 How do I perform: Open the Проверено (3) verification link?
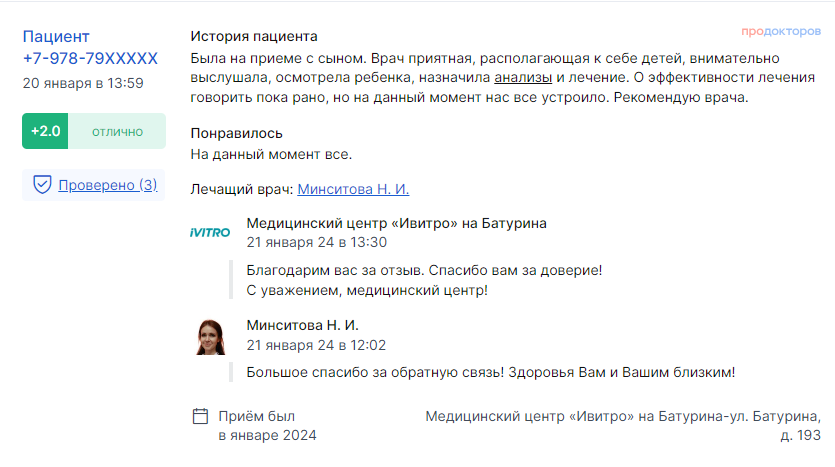pos(108,185)
